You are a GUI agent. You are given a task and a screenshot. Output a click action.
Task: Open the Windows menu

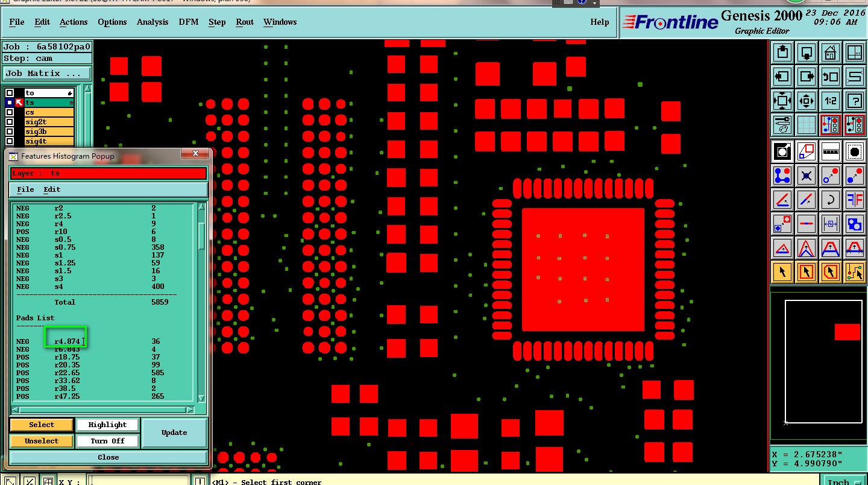[x=280, y=22]
